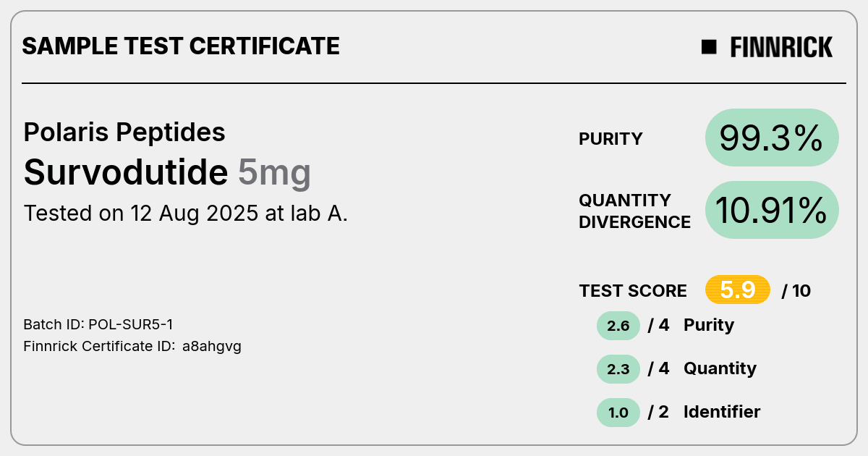The image size is (868, 456).
Task: Open the Polaris Peptides vendor name
Action: coord(124,132)
